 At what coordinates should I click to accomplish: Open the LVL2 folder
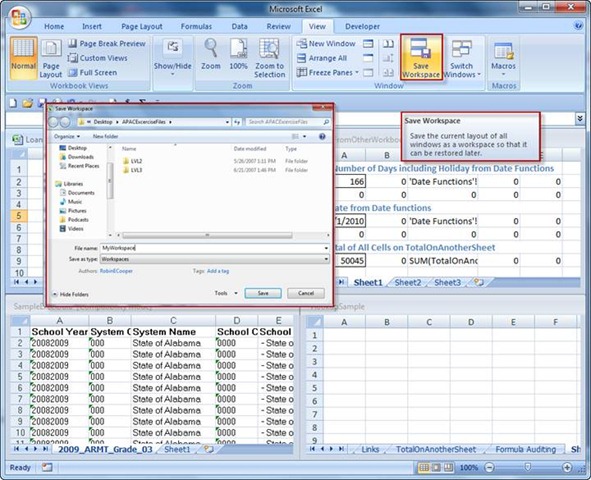pyautogui.click(x=132, y=161)
